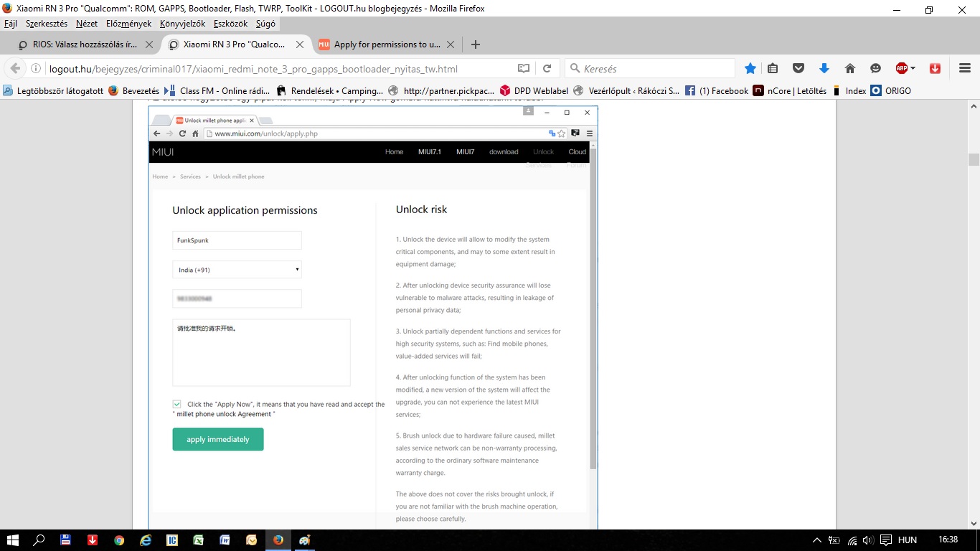Open the Pocket icon in Firefox toolbar

798,68
